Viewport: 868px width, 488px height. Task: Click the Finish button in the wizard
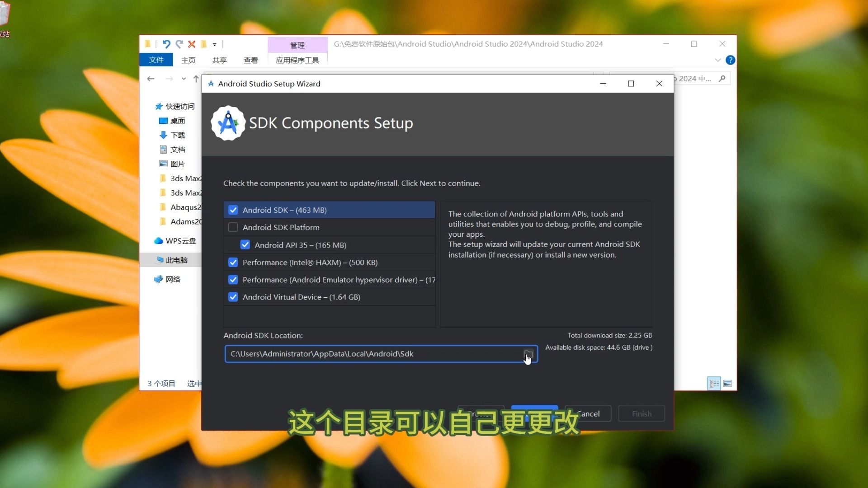(x=642, y=413)
